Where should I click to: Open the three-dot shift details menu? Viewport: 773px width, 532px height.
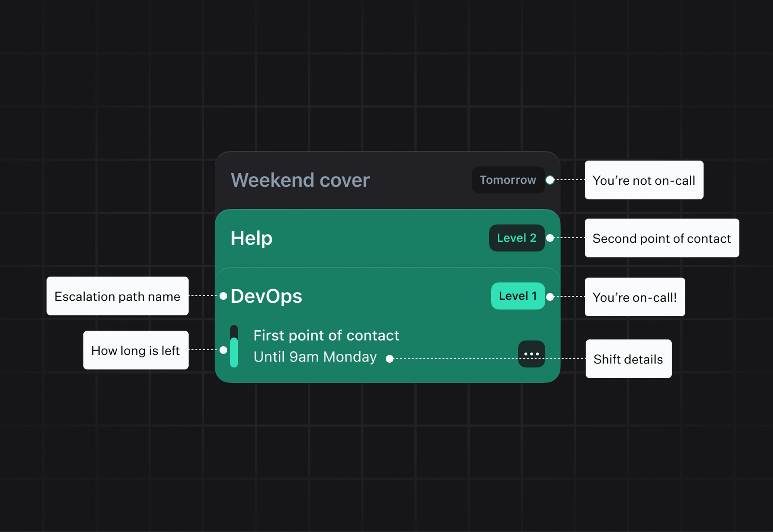531,354
